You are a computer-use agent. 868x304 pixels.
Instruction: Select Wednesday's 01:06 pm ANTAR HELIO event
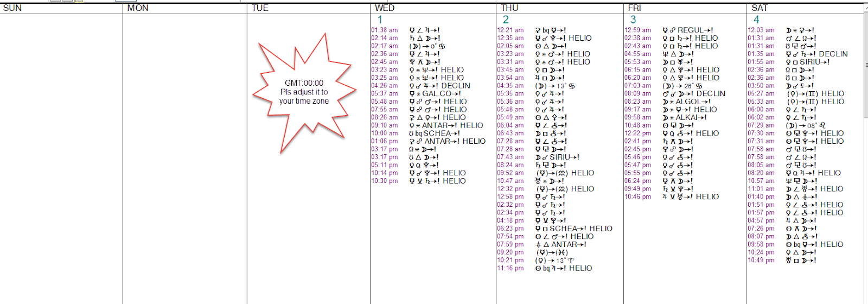(x=429, y=141)
